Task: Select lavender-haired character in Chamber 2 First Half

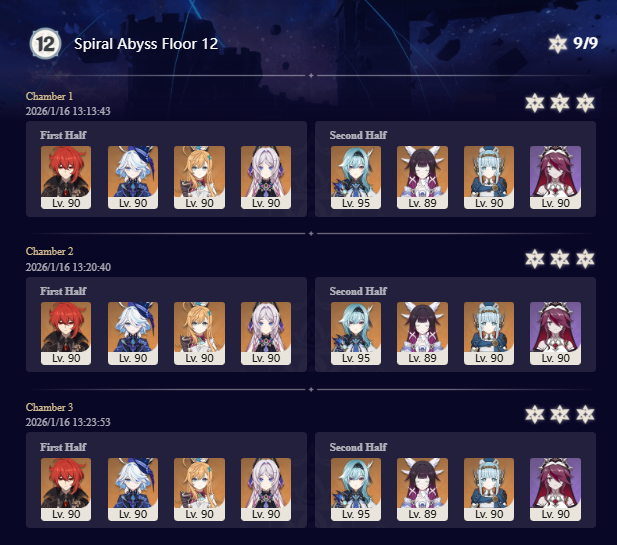Action: click(266, 333)
